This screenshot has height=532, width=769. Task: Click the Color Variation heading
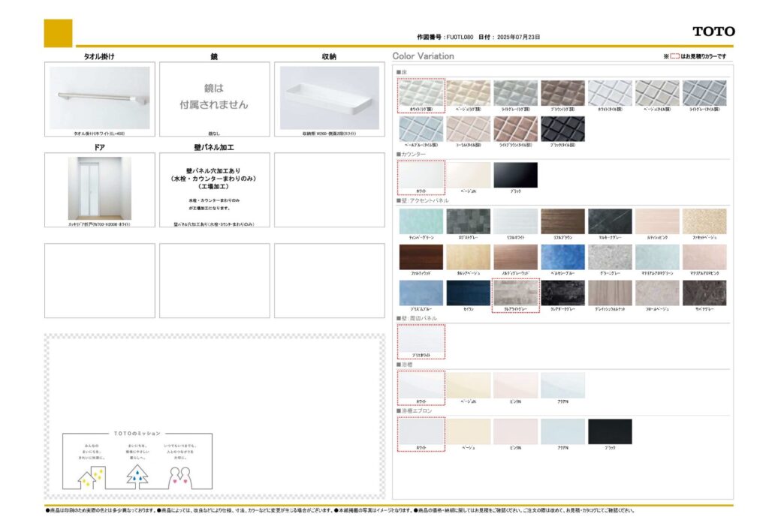(423, 56)
